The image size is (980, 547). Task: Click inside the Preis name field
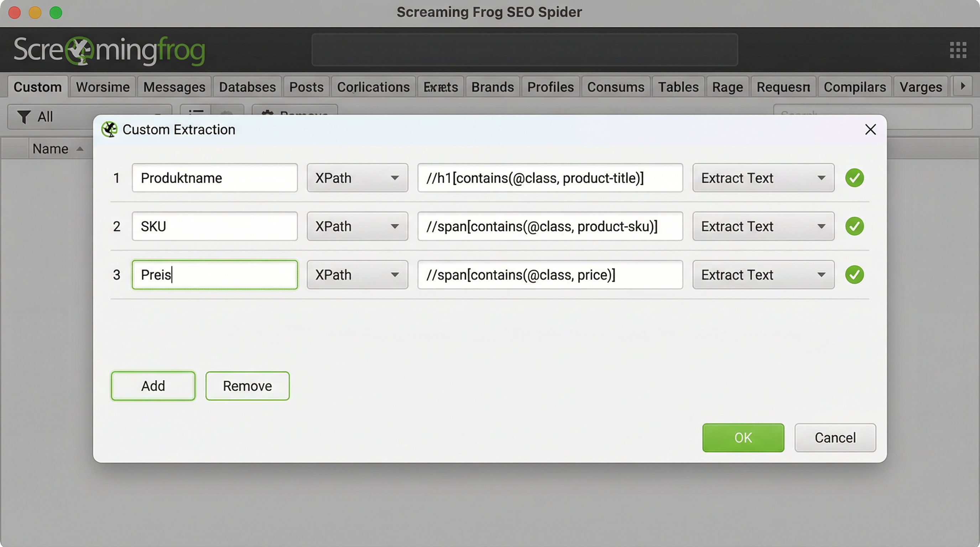tap(214, 275)
